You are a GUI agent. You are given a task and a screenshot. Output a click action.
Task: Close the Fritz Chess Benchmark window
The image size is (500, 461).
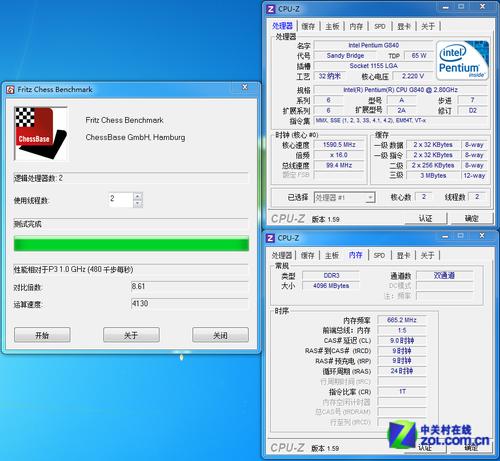tap(245, 87)
